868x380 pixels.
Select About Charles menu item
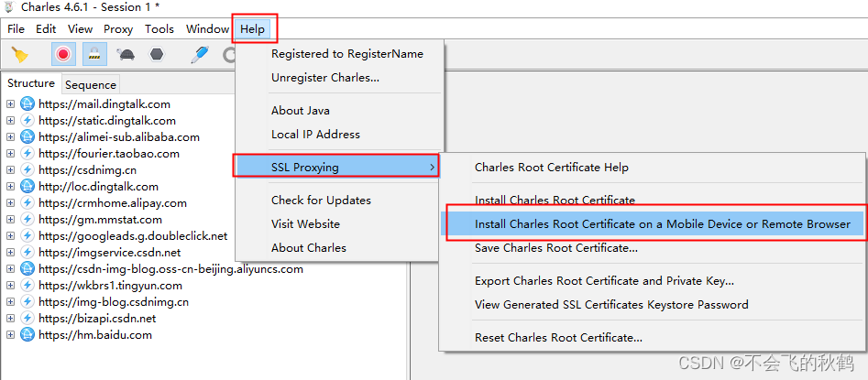[x=309, y=248]
